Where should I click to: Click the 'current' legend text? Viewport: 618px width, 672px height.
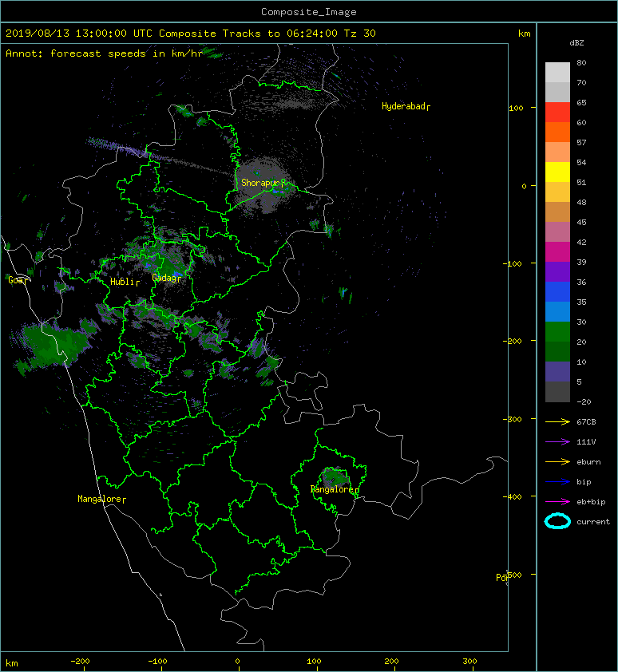tap(593, 522)
